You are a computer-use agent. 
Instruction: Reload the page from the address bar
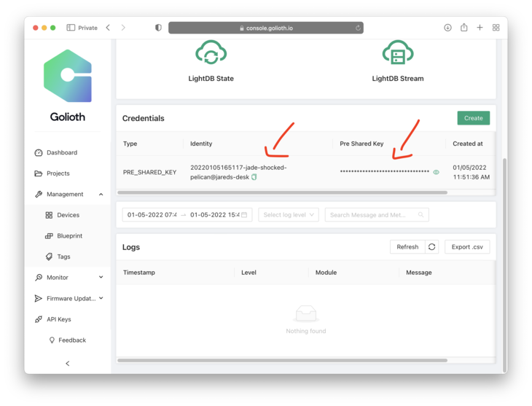point(358,28)
